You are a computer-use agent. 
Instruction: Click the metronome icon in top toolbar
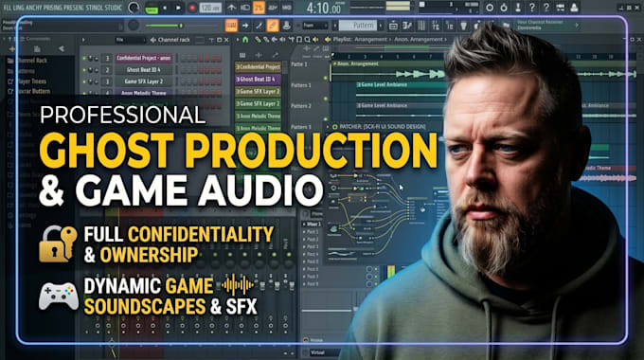232,8
